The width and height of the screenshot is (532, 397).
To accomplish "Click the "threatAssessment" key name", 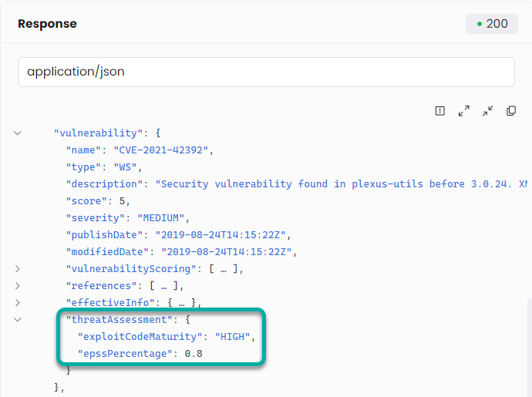I will tap(119, 320).
